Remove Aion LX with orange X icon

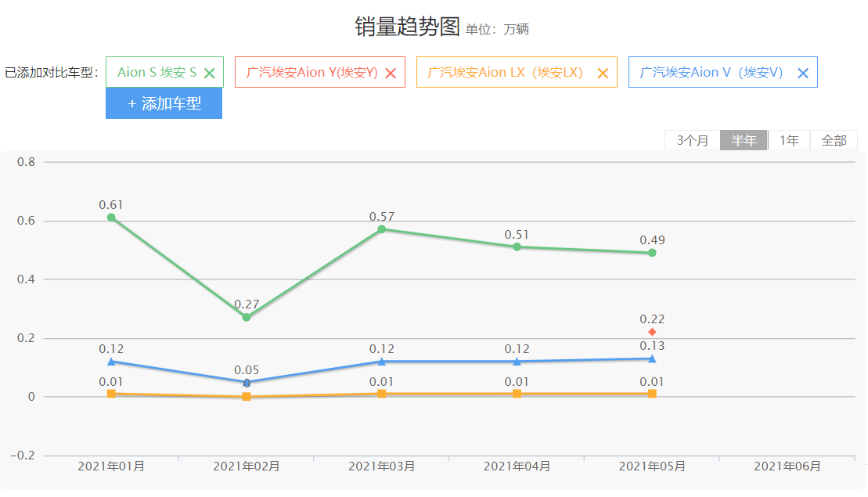pos(603,73)
